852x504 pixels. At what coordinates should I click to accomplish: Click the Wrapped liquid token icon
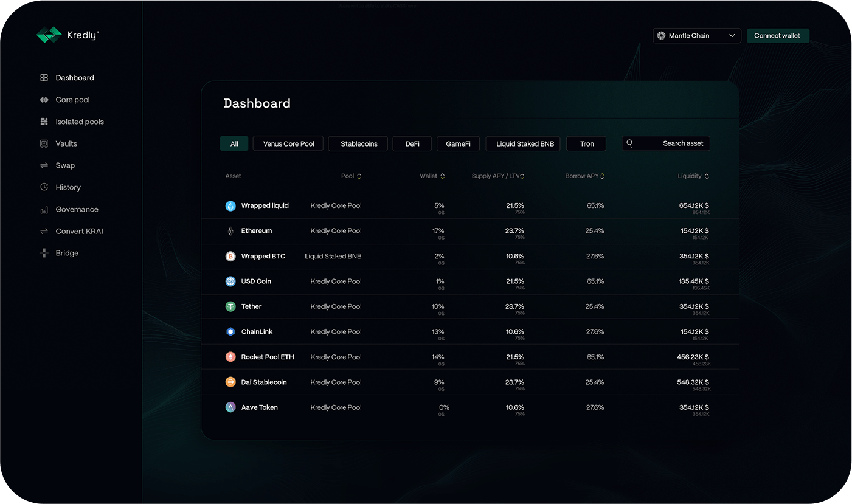click(230, 206)
